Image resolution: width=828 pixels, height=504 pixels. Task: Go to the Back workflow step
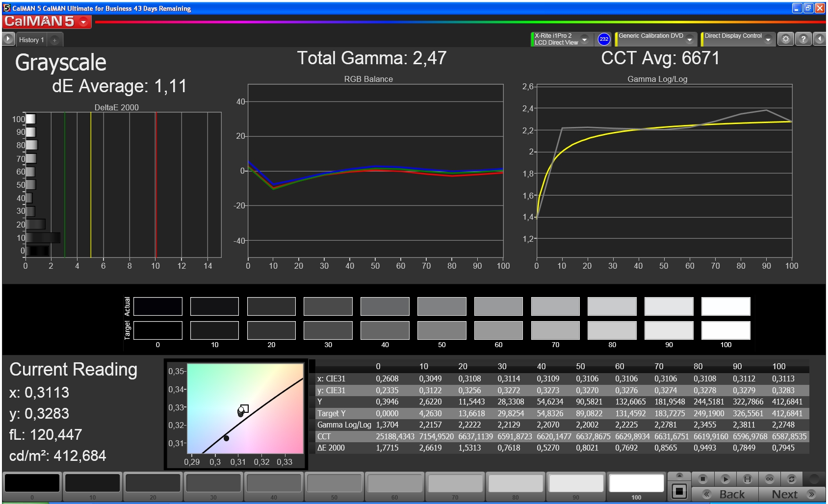(x=724, y=494)
